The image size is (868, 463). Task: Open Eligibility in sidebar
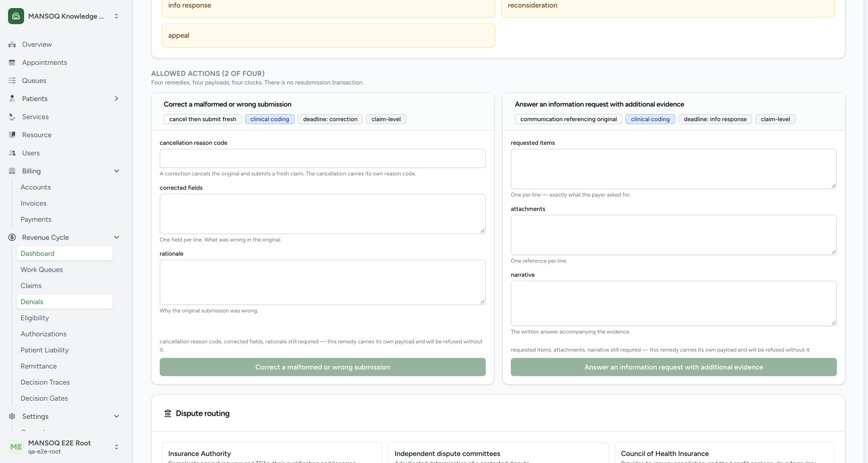click(64, 318)
